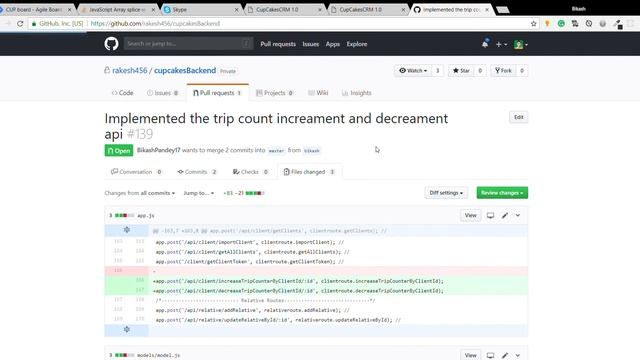Toggle rich display view for app.js
The height and width of the screenshot is (360, 640).
click(x=490, y=215)
